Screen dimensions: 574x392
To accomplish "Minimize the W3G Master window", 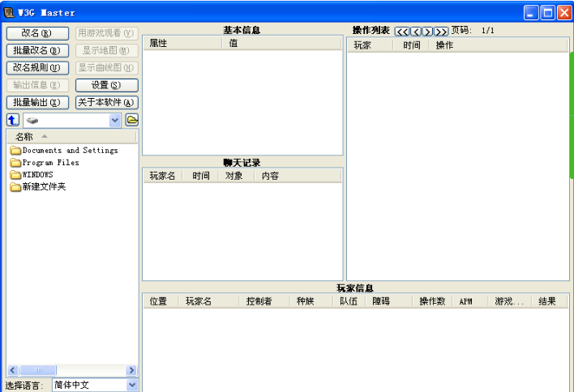I will pos(531,13).
